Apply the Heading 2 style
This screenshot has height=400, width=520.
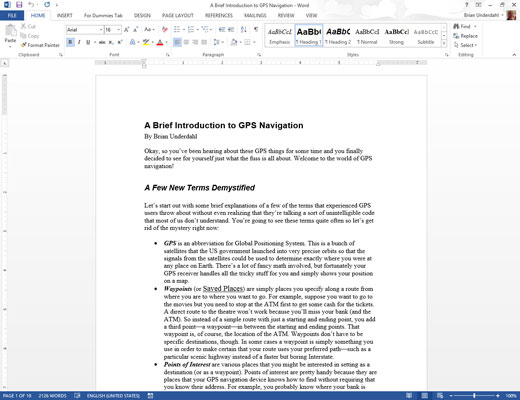click(338, 35)
